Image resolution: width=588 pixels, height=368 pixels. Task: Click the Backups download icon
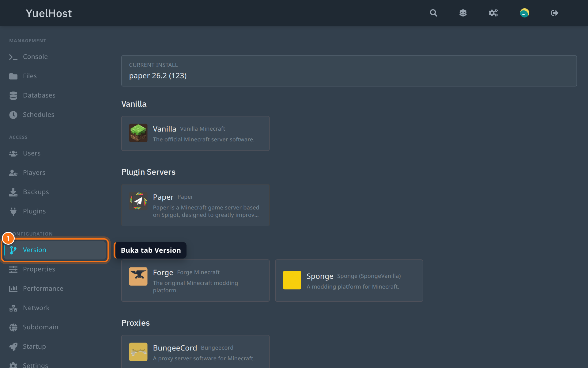13,192
